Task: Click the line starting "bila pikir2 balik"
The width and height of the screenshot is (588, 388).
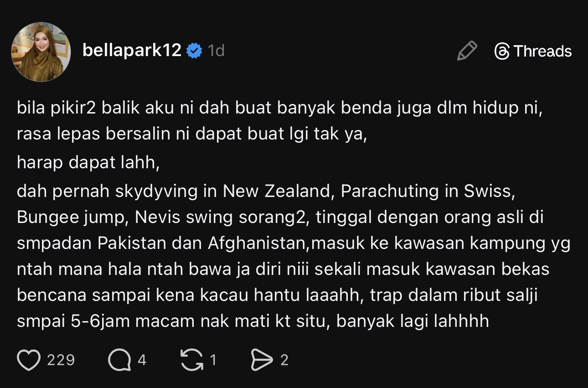Action: click(x=279, y=109)
